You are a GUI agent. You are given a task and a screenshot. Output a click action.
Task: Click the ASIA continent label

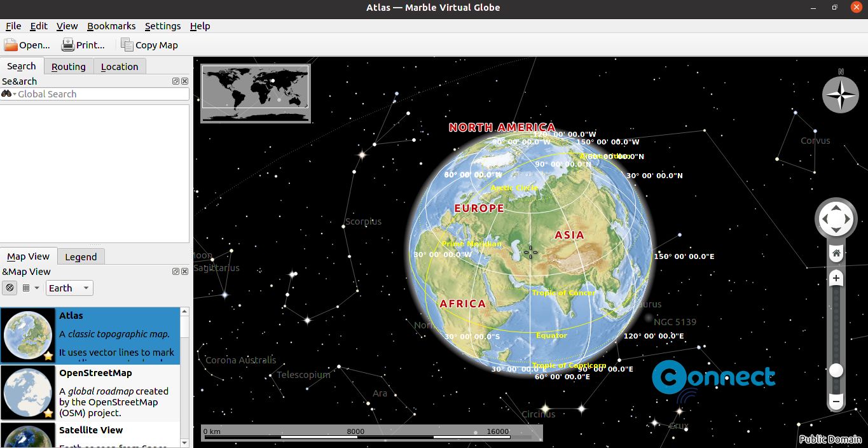tap(569, 235)
